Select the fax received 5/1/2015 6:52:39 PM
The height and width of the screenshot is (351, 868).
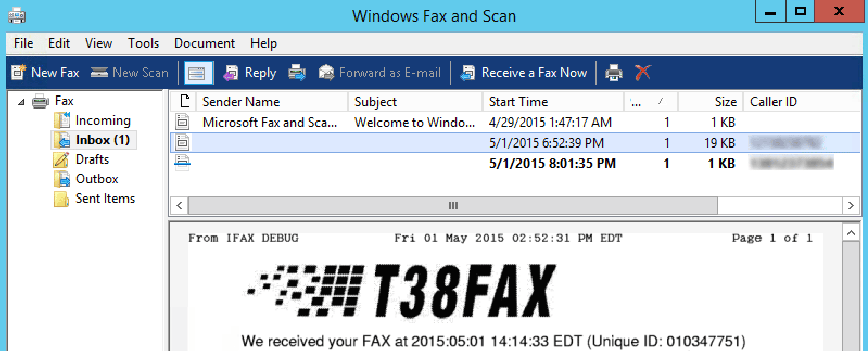point(515,143)
